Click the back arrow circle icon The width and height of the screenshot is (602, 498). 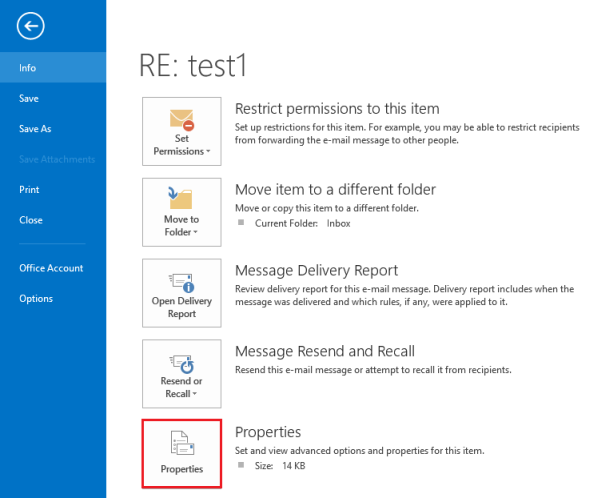coord(30,26)
